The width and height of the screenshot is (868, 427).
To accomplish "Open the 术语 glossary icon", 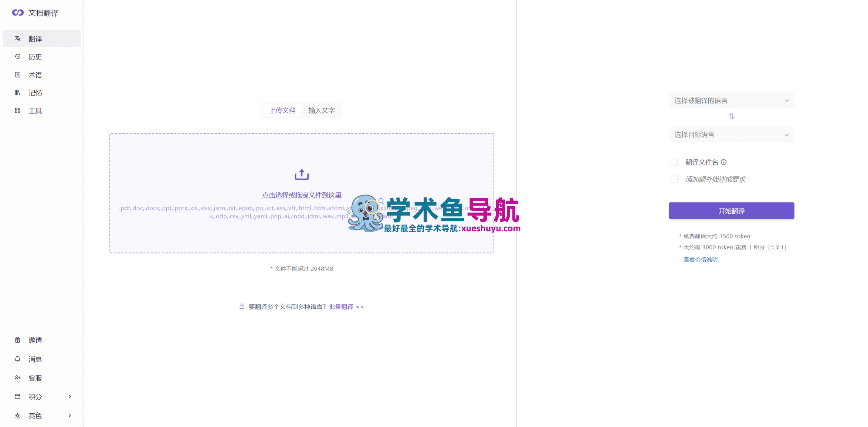I will coord(17,75).
